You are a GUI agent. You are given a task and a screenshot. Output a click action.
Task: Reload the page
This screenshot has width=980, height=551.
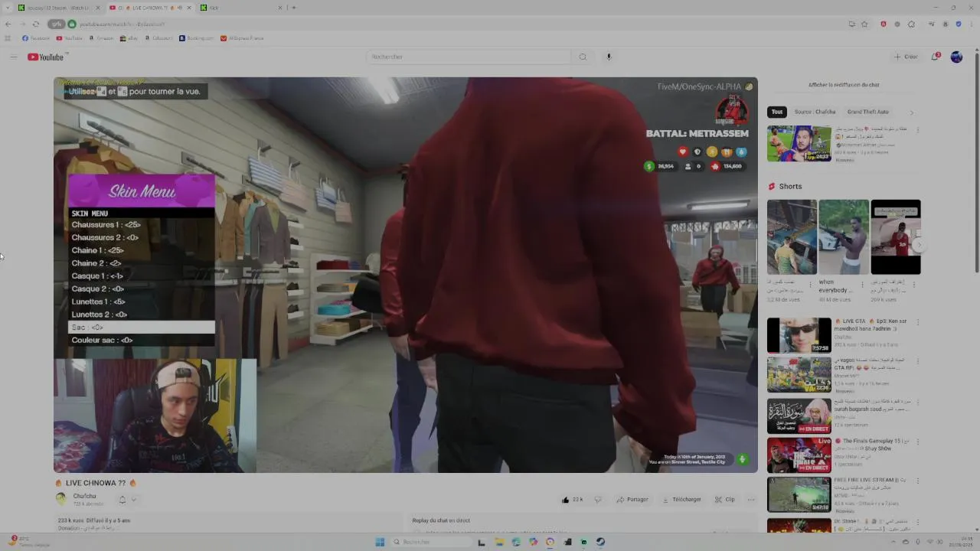pyautogui.click(x=35, y=24)
